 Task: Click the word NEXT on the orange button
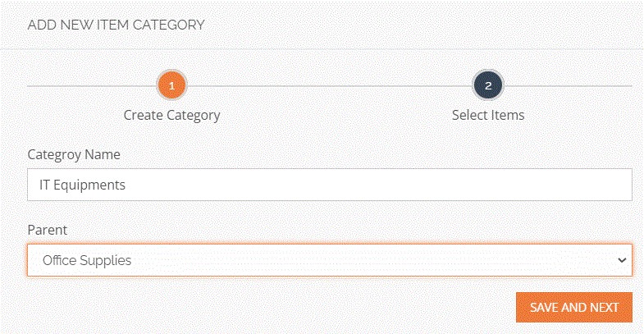[x=602, y=307]
